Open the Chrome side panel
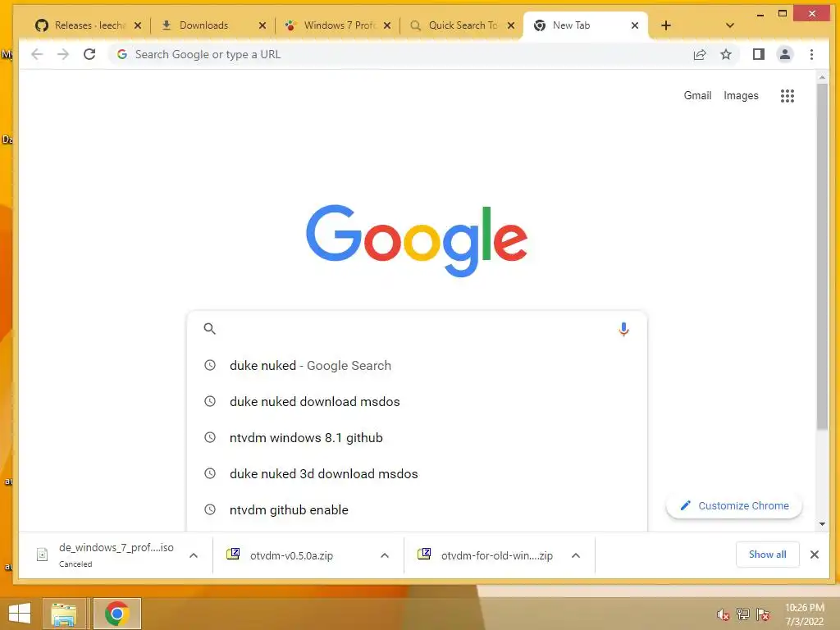This screenshot has width=840, height=630. (x=759, y=54)
